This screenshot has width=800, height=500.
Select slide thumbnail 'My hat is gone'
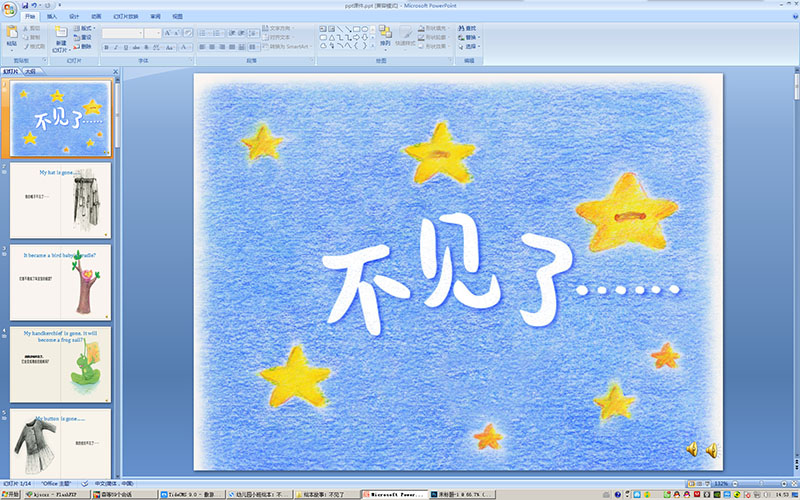coord(60,201)
